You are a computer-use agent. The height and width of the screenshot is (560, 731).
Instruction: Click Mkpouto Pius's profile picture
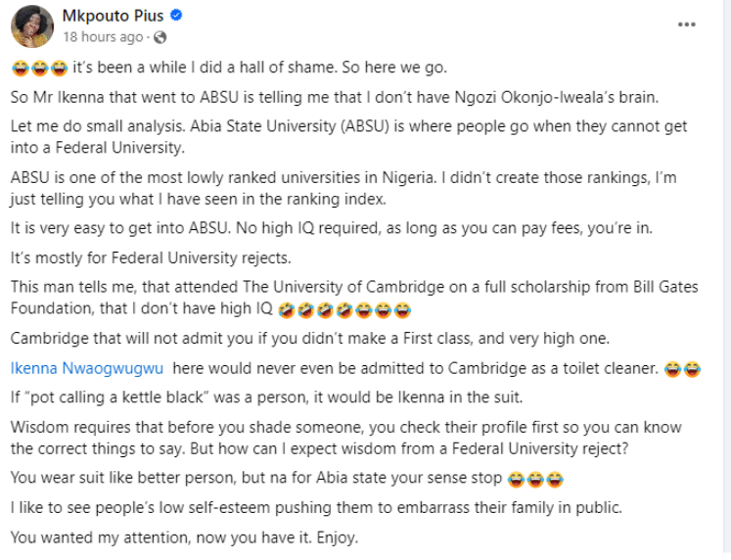pos(31,26)
